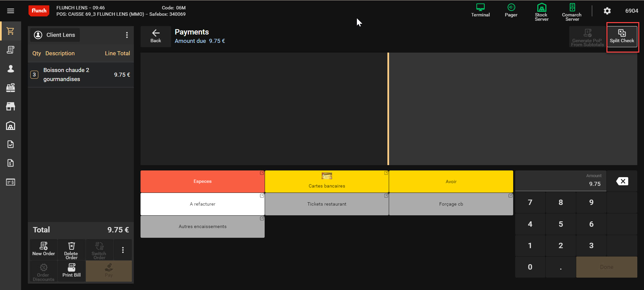Tap keypad digit 6
Image resolution: width=644 pixels, height=290 pixels.
[x=591, y=224]
